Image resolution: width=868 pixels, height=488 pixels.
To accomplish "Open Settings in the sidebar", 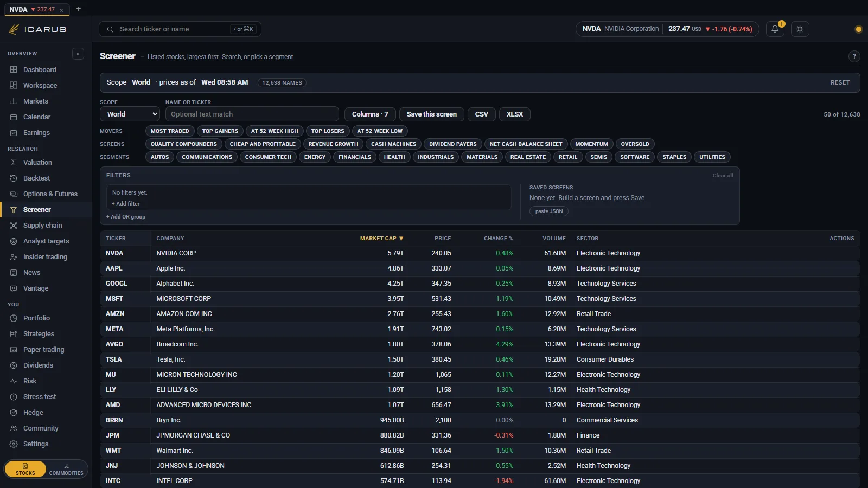I will (36, 444).
